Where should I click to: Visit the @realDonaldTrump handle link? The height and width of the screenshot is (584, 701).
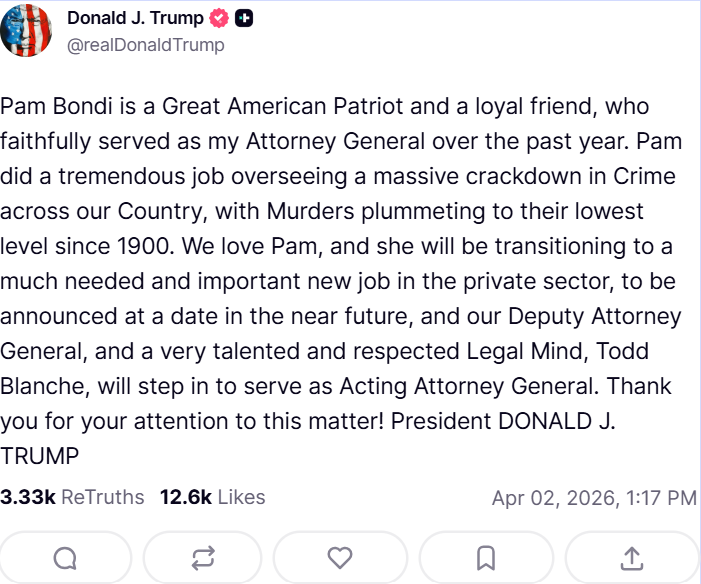(x=145, y=45)
